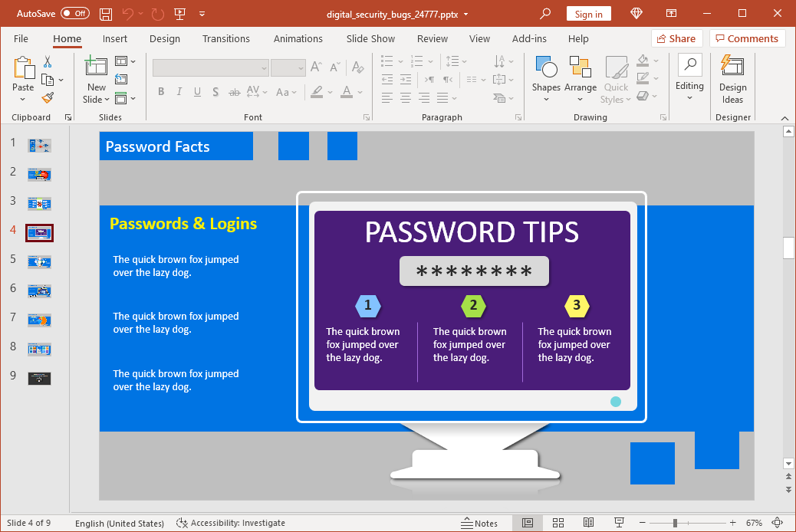
Task: Toggle AutoSave switch
Action: coord(75,14)
